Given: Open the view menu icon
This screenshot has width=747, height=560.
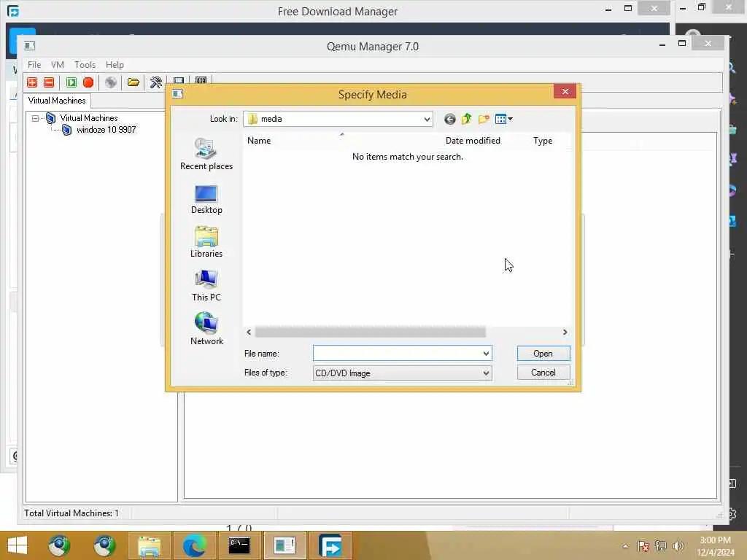Looking at the screenshot, I should coord(503,119).
